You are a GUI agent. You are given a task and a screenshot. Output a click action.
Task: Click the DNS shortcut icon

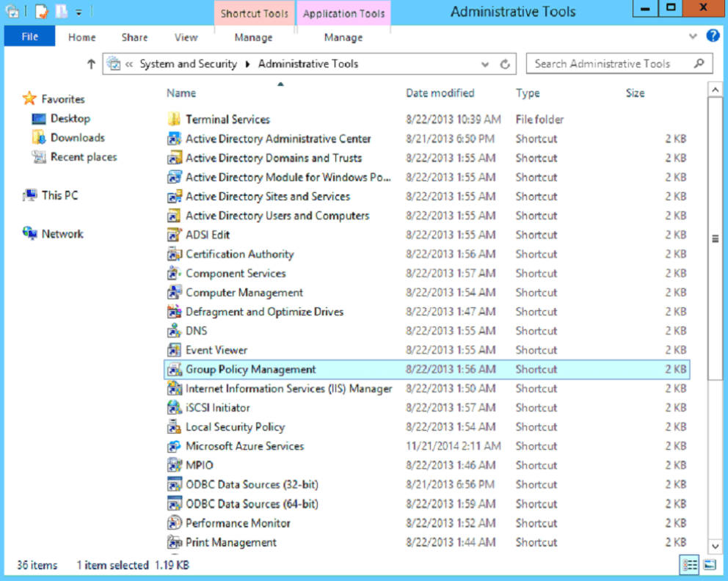click(x=174, y=331)
